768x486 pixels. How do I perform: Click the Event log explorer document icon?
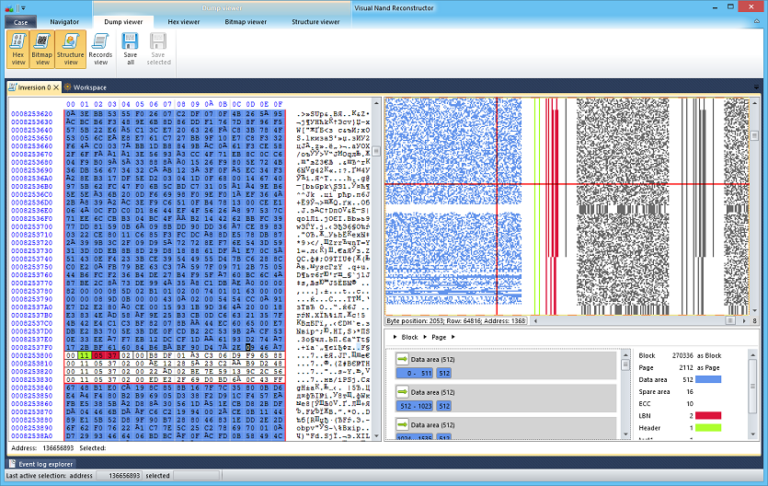click(x=12, y=463)
